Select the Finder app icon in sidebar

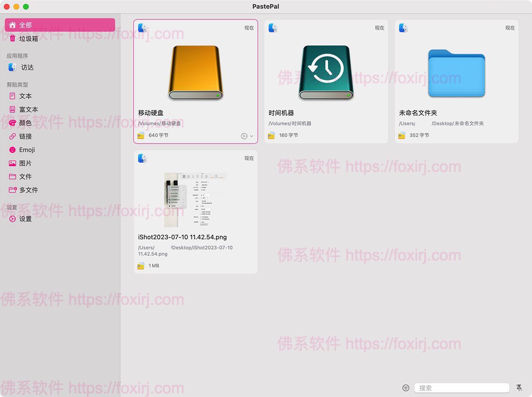tap(12, 67)
